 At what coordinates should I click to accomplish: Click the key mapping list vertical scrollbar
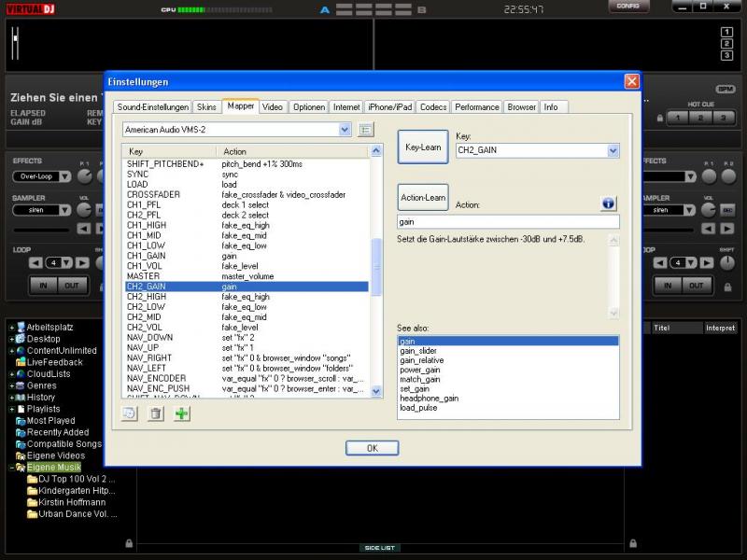(376, 267)
